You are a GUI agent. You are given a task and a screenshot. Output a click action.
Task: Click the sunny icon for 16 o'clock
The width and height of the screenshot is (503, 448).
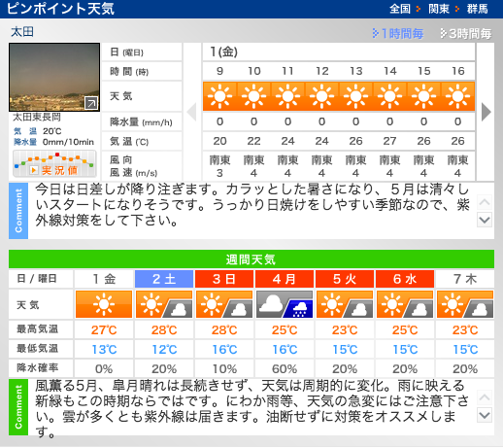click(457, 96)
